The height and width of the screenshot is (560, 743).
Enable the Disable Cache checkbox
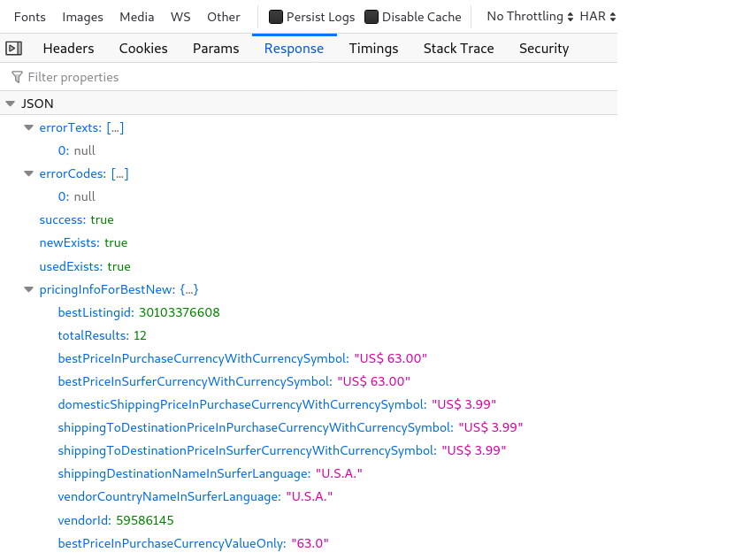pyautogui.click(x=371, y=17)
